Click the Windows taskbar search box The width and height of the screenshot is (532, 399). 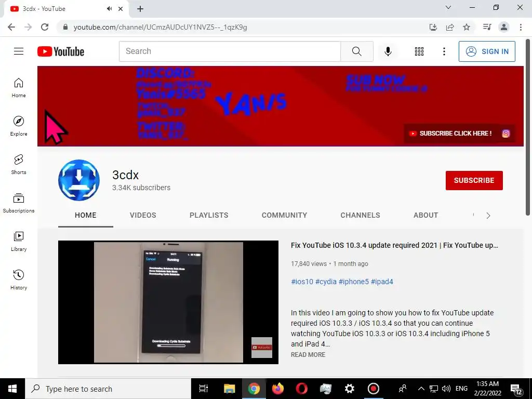click(108, 389)
